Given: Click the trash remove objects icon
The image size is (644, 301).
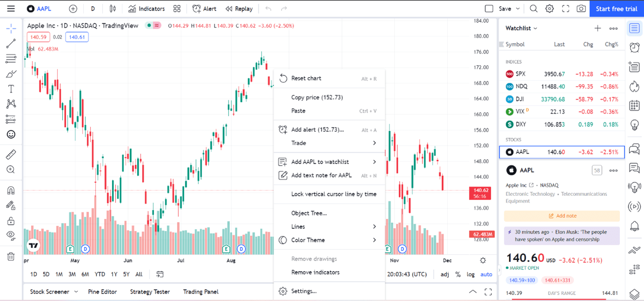Looking at the screenshot, I should click(11, 256).
